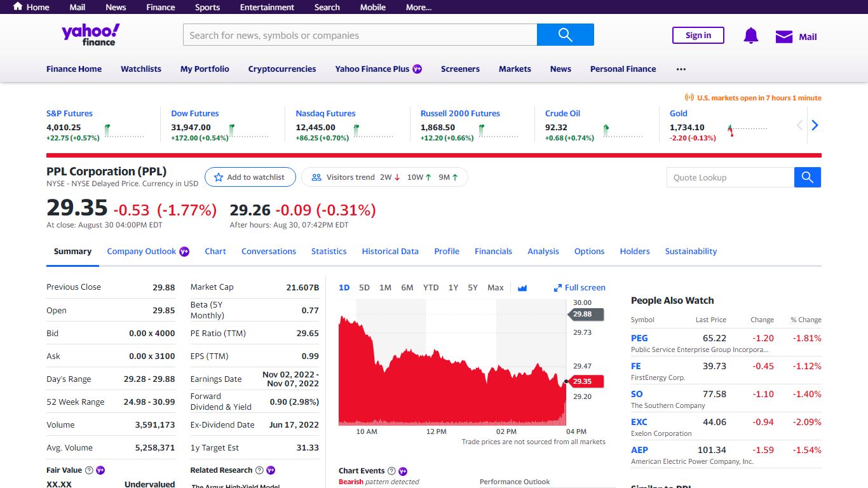Open the SO symbol link

(637, 394)
